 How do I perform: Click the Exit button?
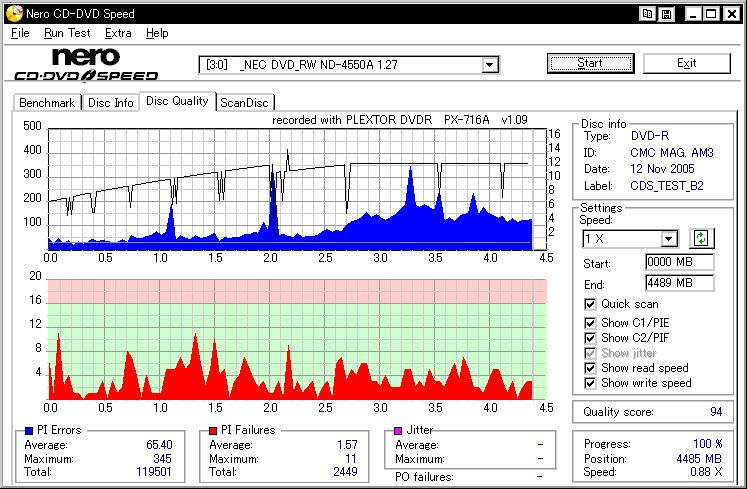click(686, 63)
